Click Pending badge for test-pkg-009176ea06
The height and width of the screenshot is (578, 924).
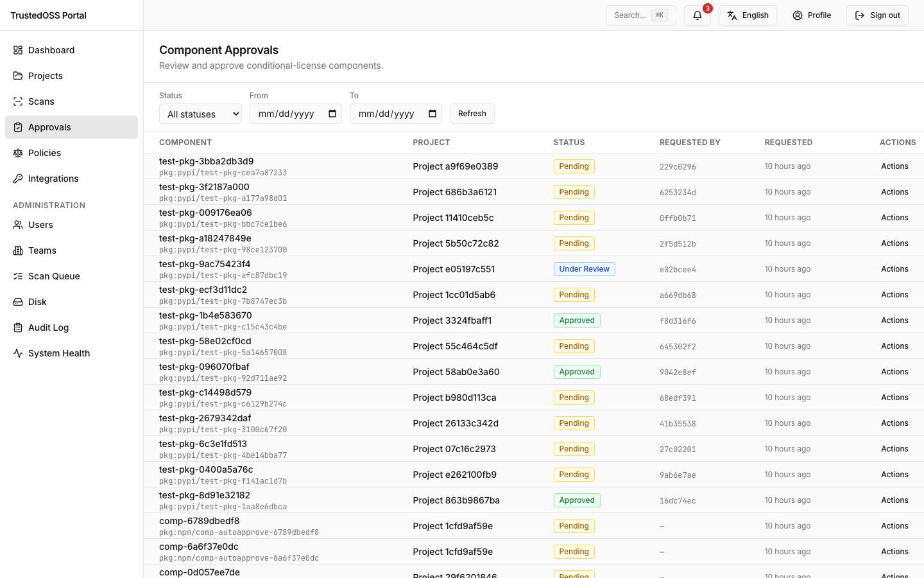574,218
